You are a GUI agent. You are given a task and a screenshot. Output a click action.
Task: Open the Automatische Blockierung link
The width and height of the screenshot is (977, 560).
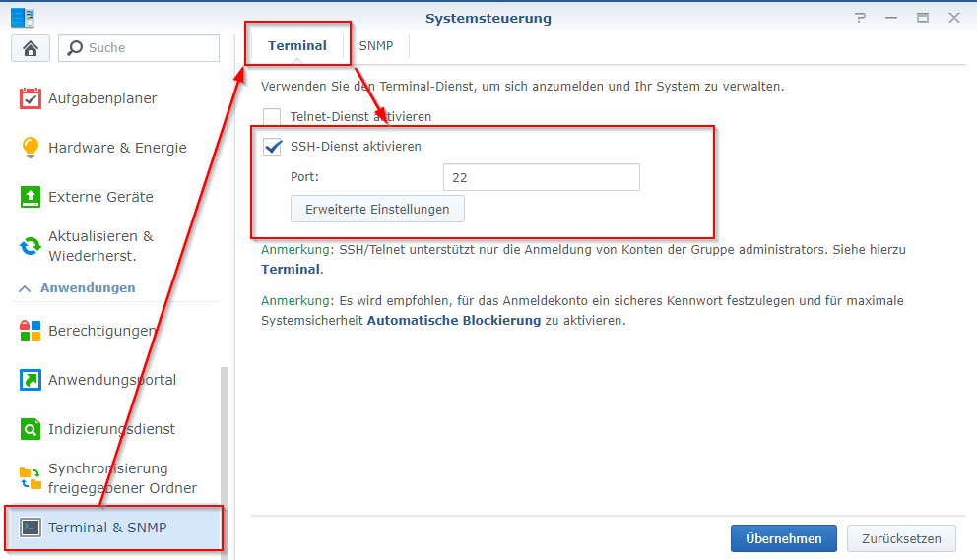pyautogui.click(x=453, y=320)
